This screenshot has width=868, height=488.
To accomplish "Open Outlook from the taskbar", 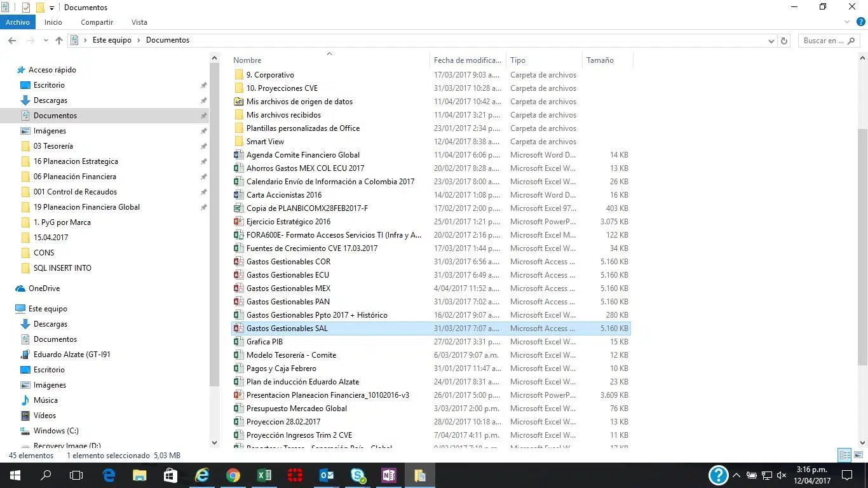I will (x=327, y=475).
